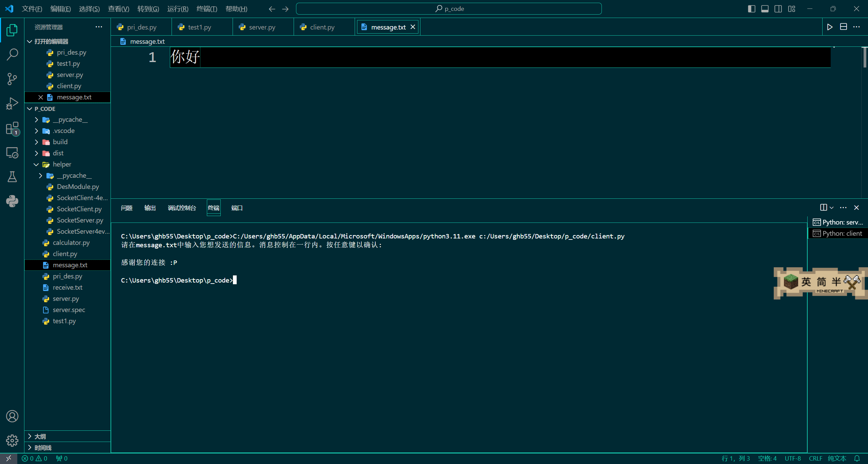
Task: Expand the dist folder
Action: coord(36,153)
